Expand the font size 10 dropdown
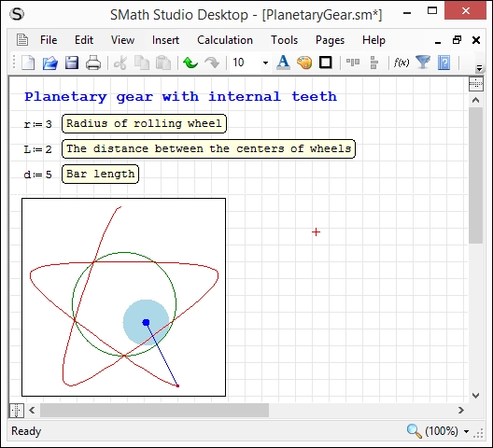Screen dimensions: 493x448 [265, 63]
